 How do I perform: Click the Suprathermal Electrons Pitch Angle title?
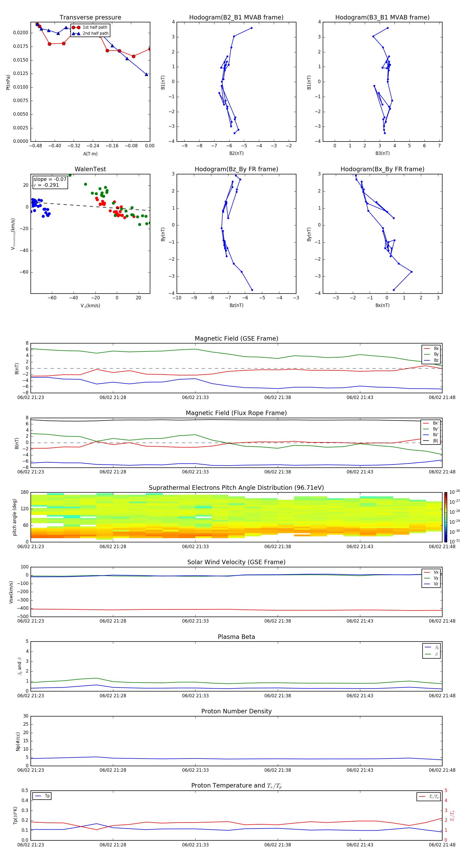[236, 488]
